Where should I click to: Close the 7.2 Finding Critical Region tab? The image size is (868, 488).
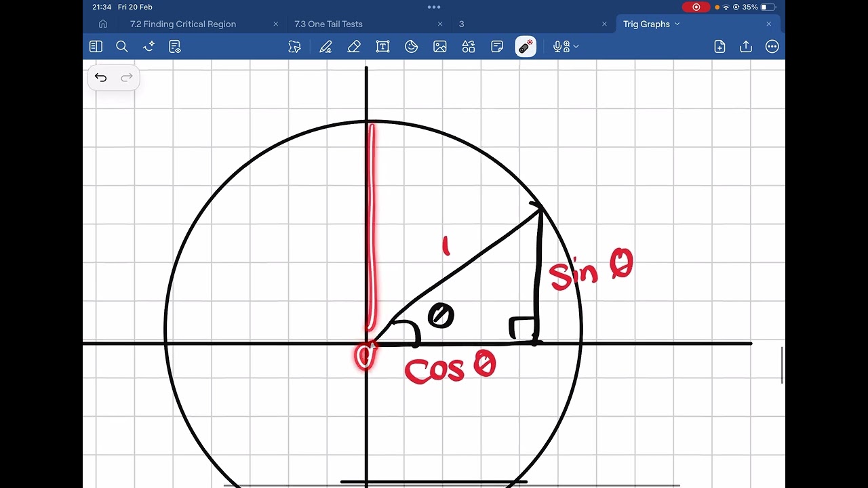point(276,24)
